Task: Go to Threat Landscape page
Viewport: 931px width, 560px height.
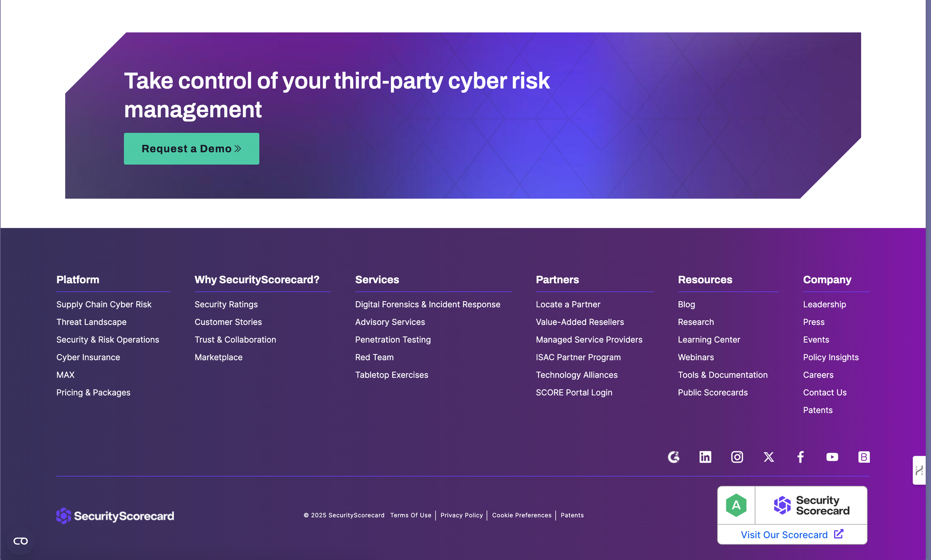Action: point(91,322)
